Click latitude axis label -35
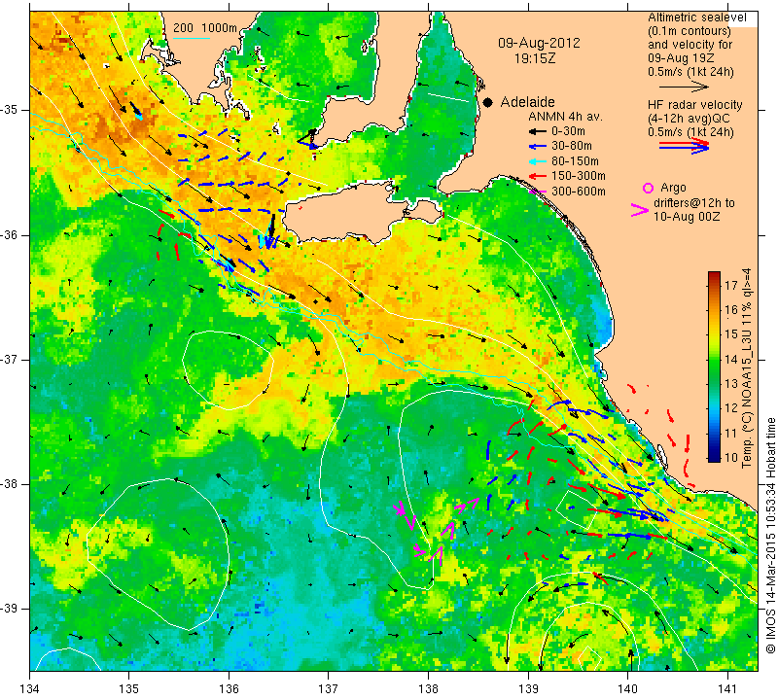Image resolution: width=778 pixels, height=700 pixels. (x=11, y=110)
